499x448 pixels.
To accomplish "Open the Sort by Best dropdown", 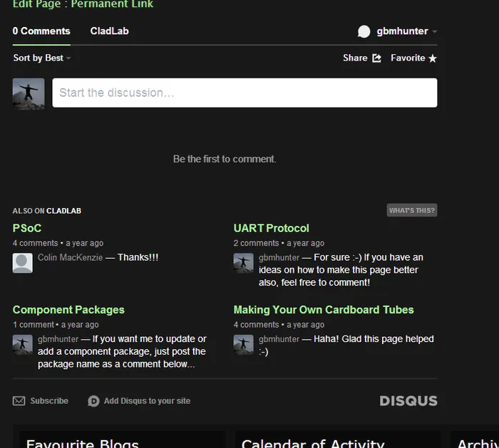I will point(42,58).
